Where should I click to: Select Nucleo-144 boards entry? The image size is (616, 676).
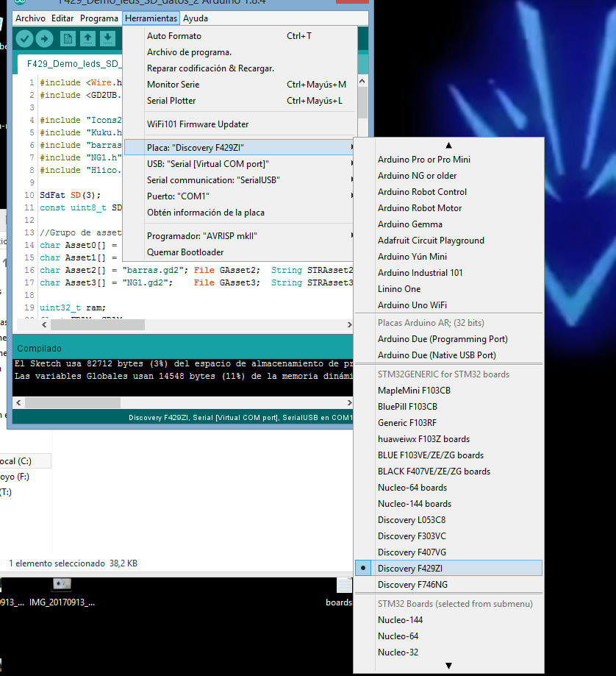(x=448, y=504)
